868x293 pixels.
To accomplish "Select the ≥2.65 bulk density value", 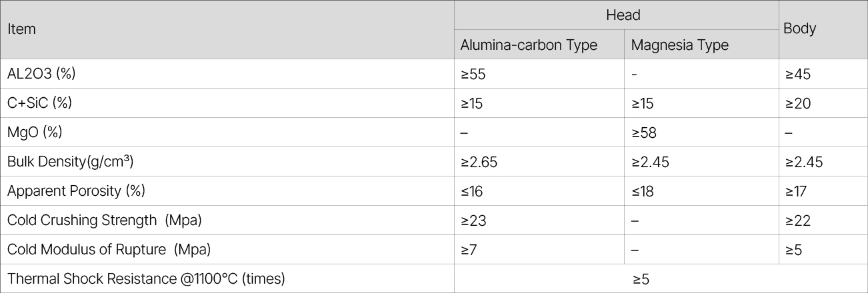I will tap(479, 162).
